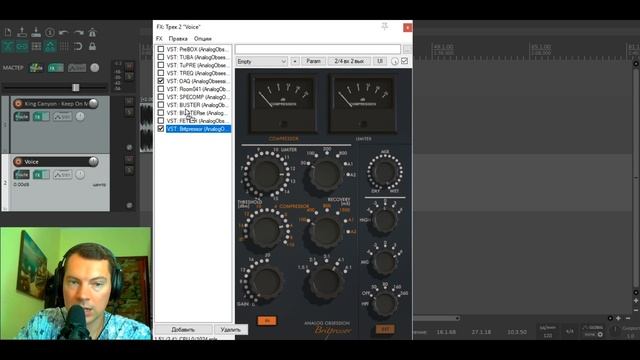Click the Param button
Screen dimensions: 640x360
coord(313,61)
